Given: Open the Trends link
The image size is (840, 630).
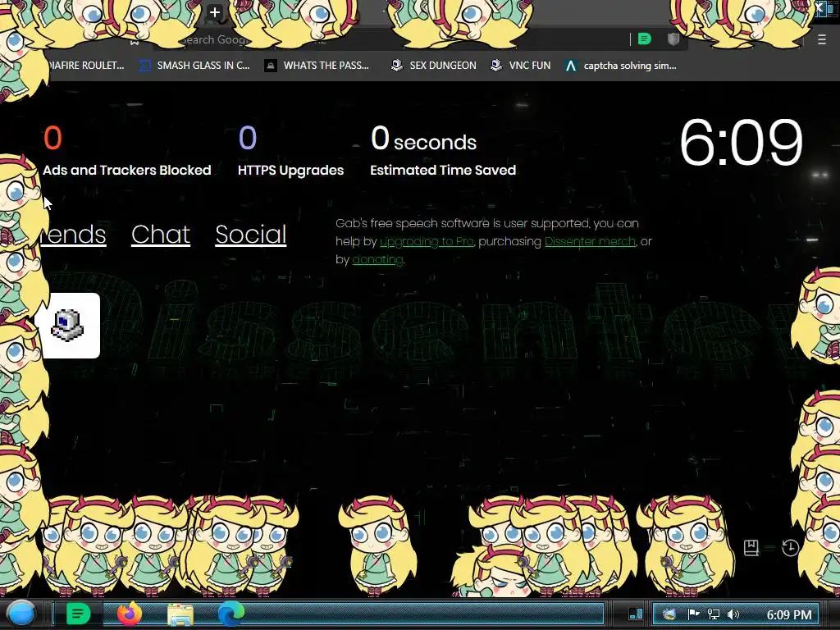Looking at the screenshot, I should click(x=73, y=234).
